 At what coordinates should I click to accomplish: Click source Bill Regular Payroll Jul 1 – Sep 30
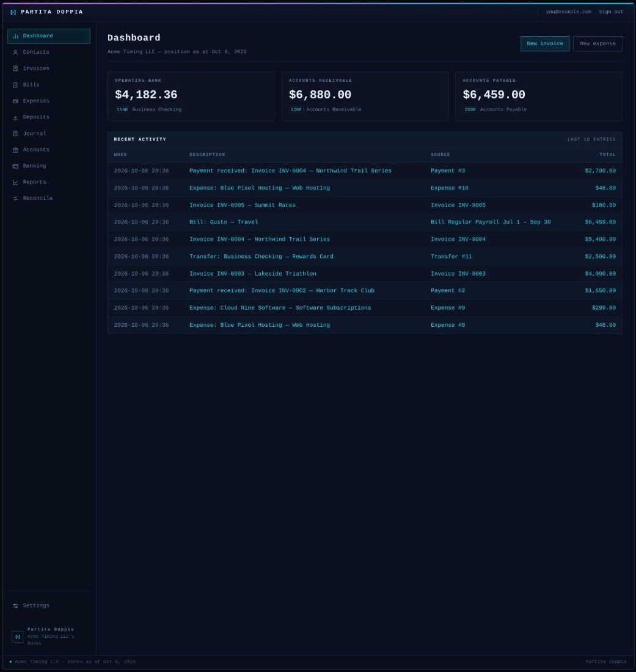491,222
